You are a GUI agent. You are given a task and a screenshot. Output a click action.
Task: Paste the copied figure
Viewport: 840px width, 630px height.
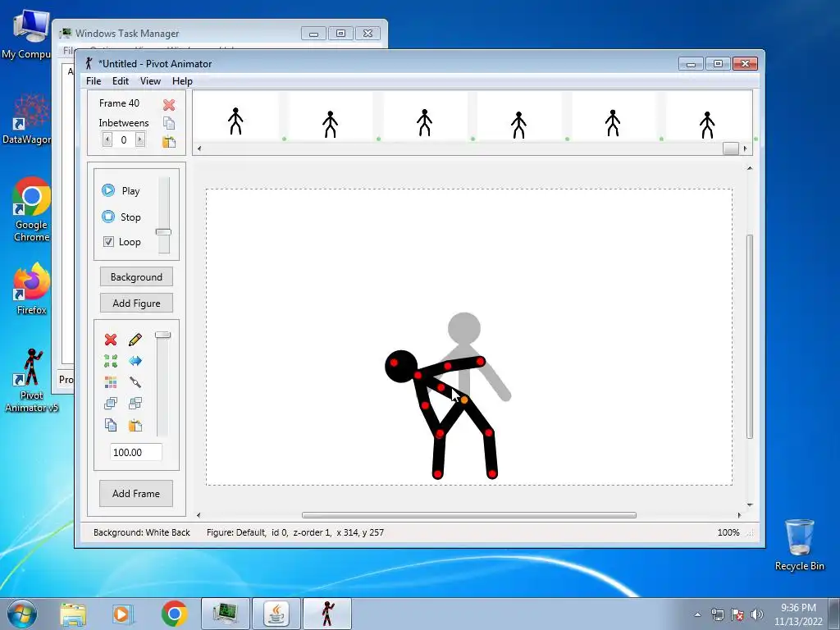tap(135, 425)
